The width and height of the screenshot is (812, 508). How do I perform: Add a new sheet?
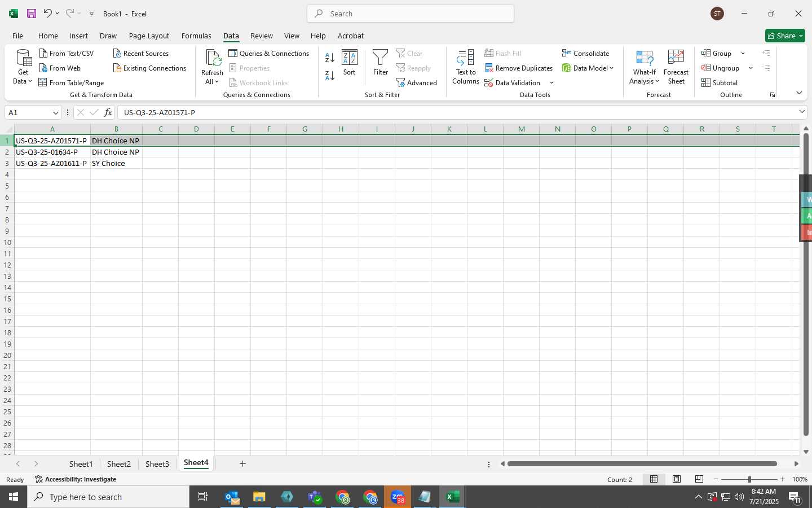coord(242,464)
